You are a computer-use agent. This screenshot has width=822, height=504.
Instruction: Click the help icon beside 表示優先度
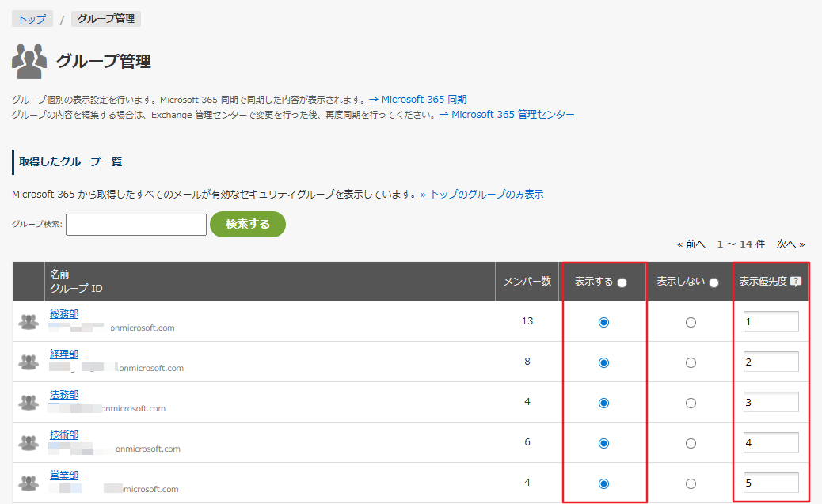pyautogui.click(x=796, y=282)
